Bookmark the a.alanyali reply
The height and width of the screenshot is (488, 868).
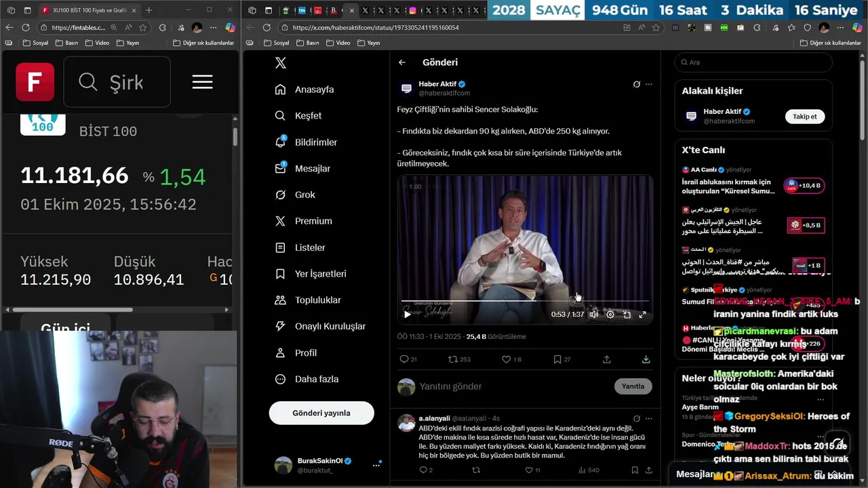point(635,470)
